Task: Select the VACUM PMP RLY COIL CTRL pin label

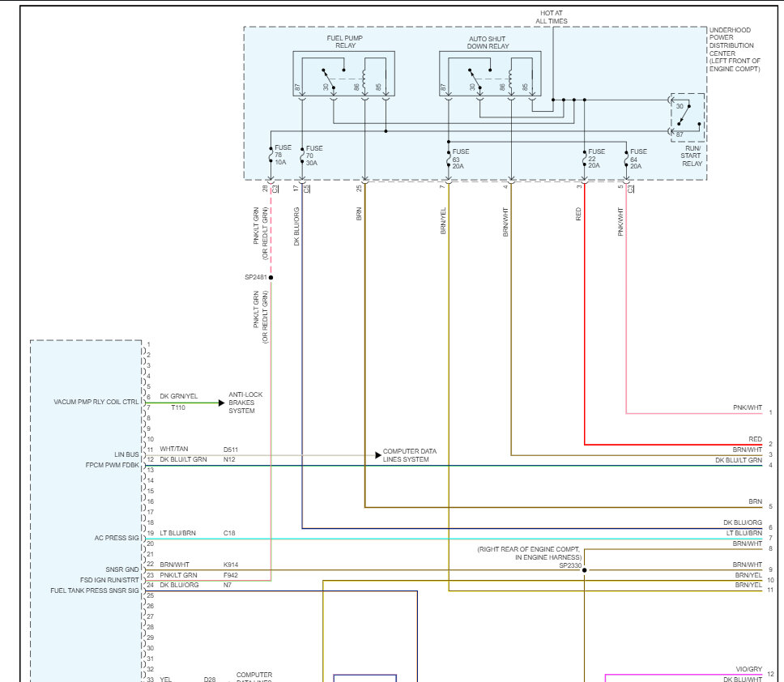Action: coord(96,402)
